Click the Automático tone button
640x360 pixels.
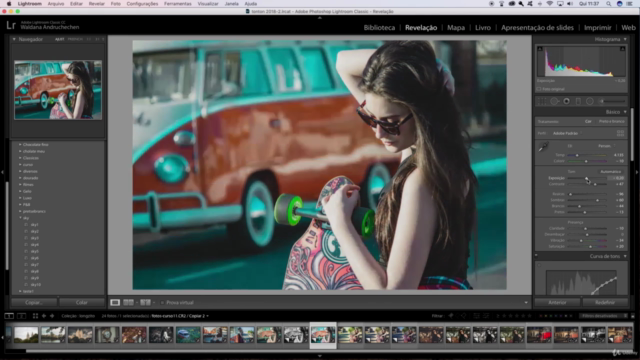(x=611, y=171)
